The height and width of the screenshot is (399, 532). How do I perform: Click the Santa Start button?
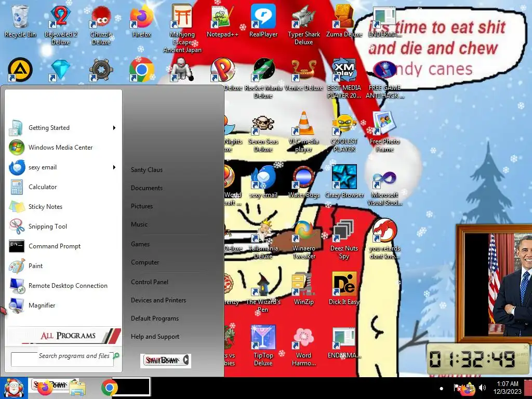14,388
